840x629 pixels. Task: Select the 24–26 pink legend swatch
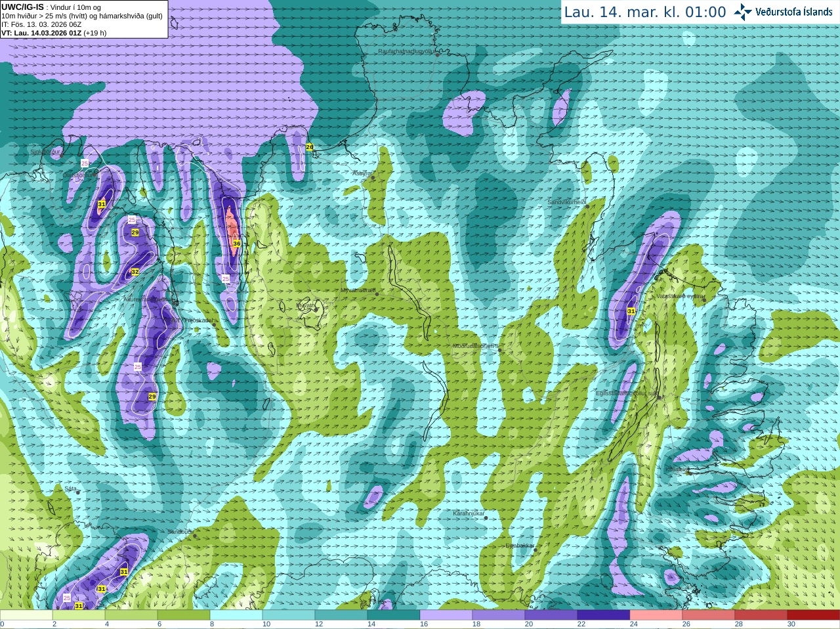point(656,615)
